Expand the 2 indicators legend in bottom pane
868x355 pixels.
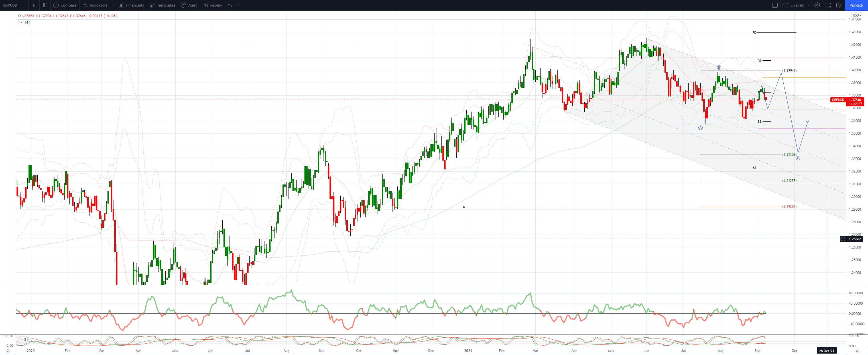pyautogui.click(x=23, y=339)
